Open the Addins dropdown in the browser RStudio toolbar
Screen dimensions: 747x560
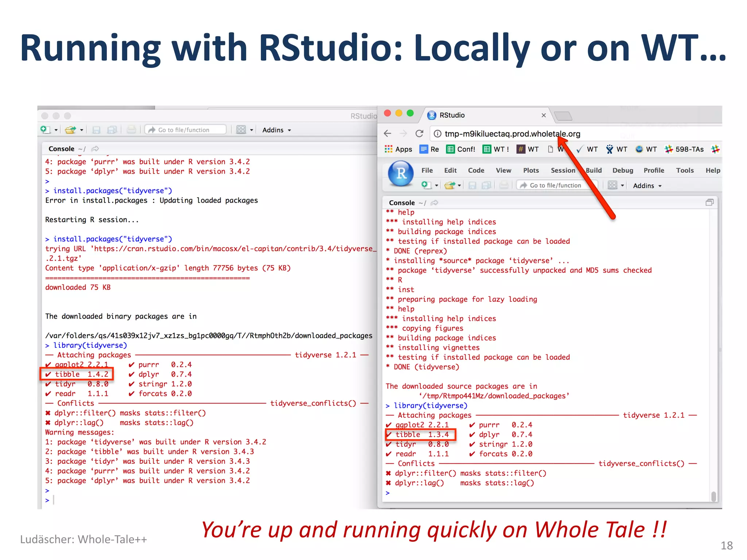647,186
